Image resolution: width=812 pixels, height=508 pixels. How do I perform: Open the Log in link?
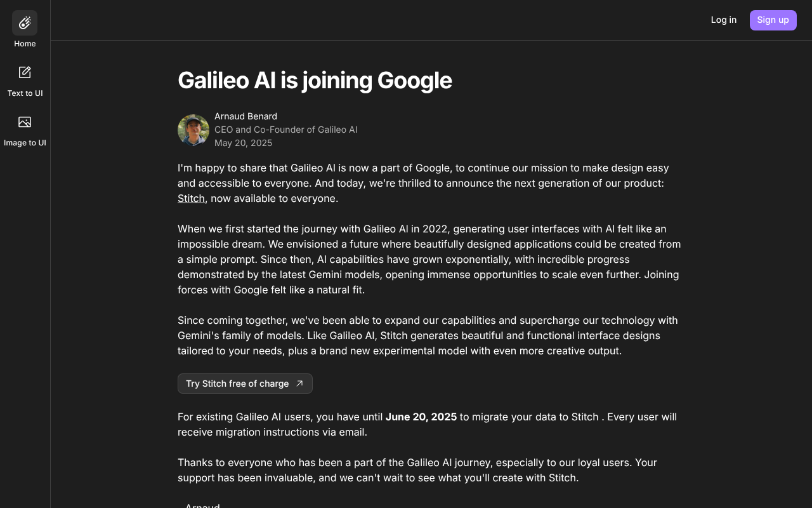[724, 20]
